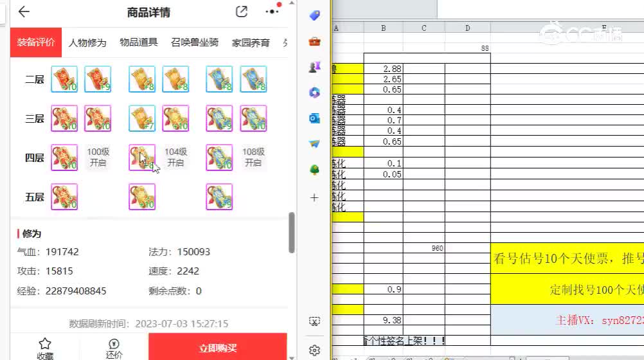
Task: Switch to the 家园养育 tab
Action: (251, 42)
